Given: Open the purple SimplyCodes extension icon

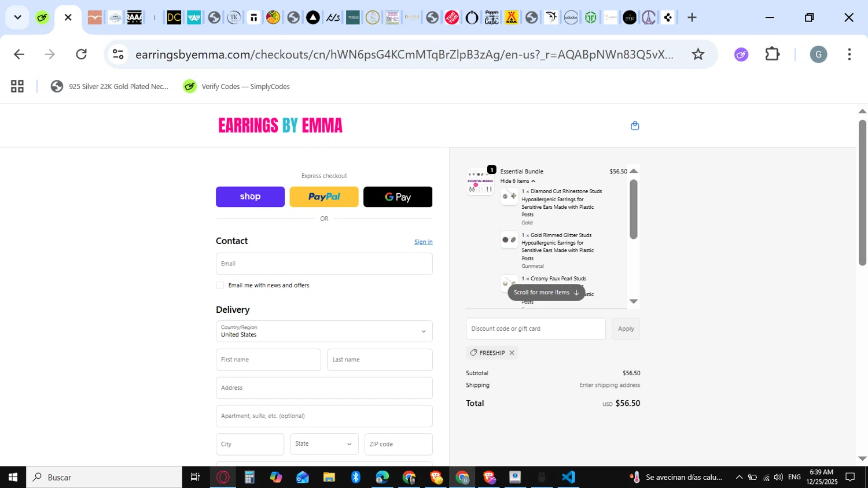Looking at the screenshot, I should [741, 54].
